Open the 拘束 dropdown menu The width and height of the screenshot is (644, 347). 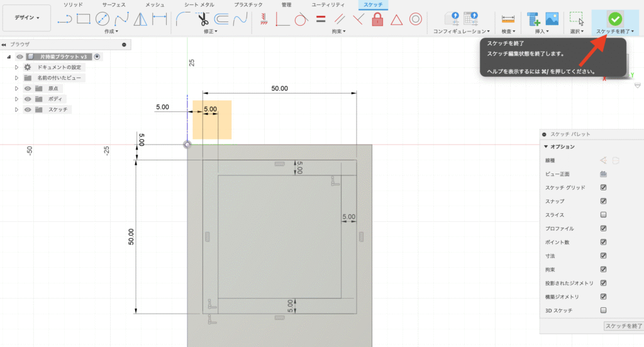[x=339, y=31]
